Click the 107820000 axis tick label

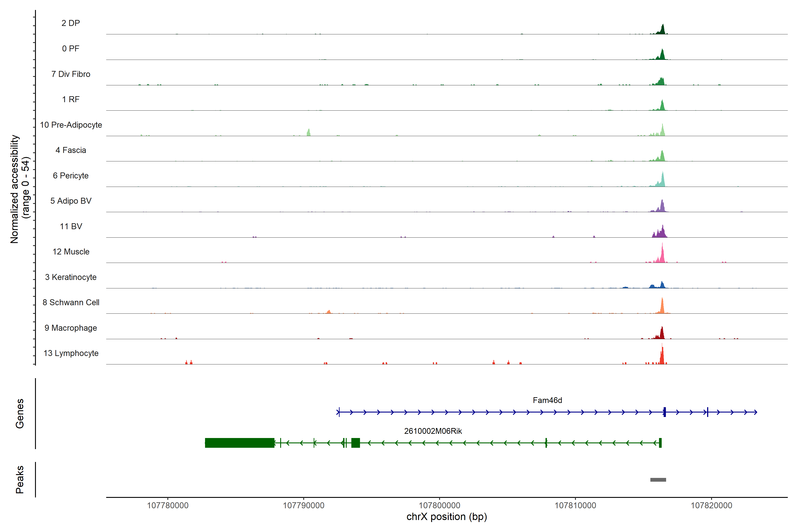click(711, 506)
